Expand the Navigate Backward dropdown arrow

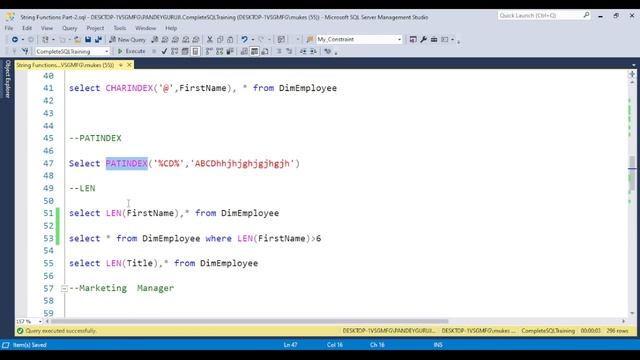[22, 40]
